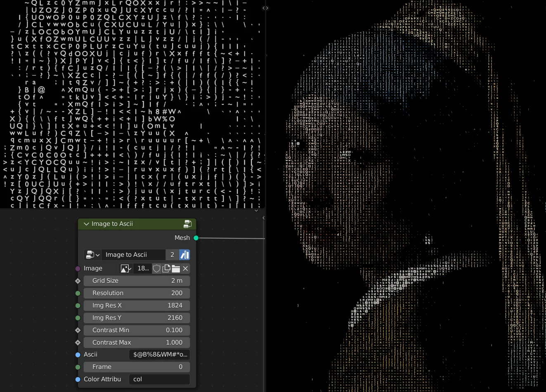The height and width of the screenshot is (392, 546).
Task: Edit the Color Attribute field containing col
Action: [159, 379]
